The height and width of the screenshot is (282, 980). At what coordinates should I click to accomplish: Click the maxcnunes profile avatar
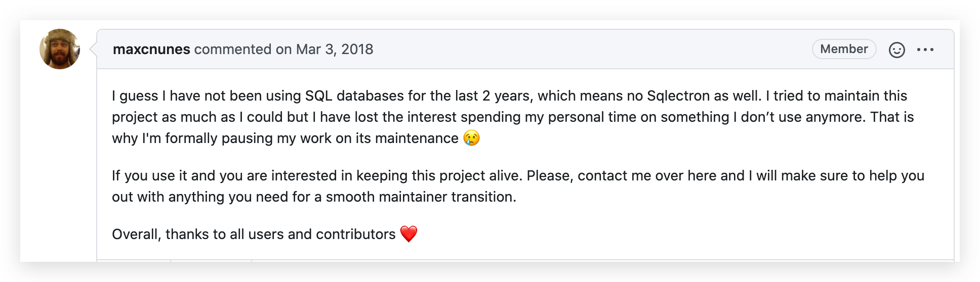pyautogui.click(x=60, y=49)
